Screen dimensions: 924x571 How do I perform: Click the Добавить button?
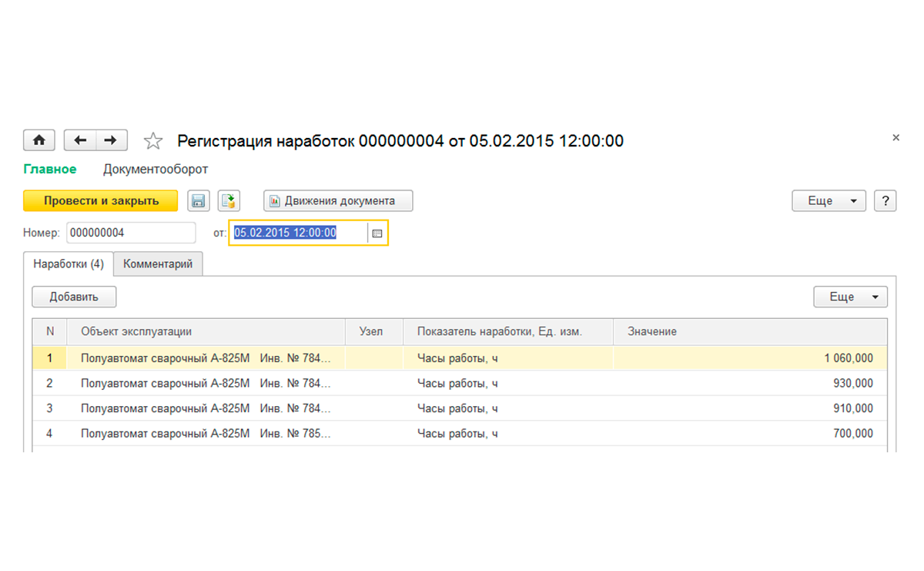point(74,297)
